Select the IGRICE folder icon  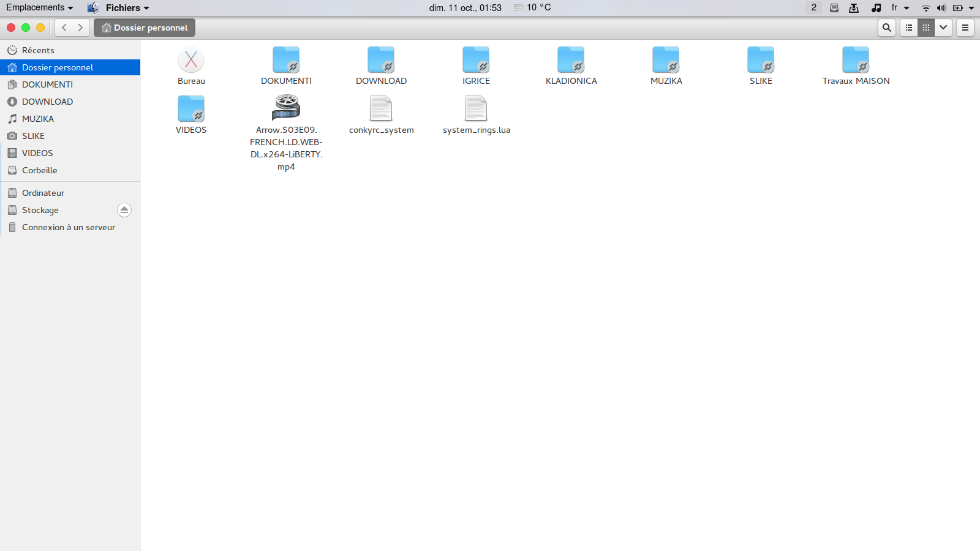[x=476, y=60]
